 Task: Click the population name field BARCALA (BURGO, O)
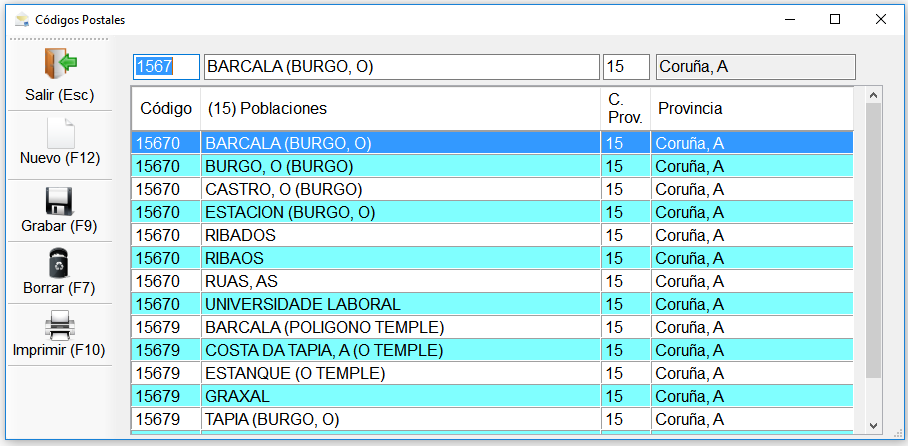coord(402,67)
